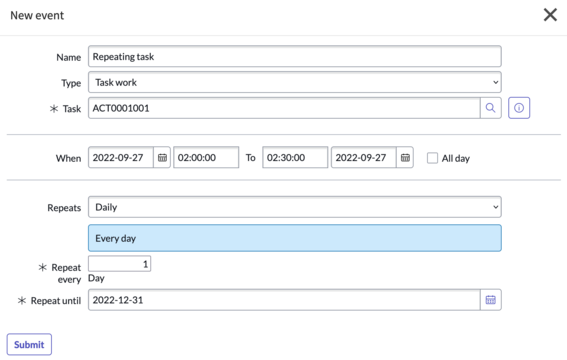This screenshot has width=567, height=360.
Task: Click Repeat until field 2022-12-31
Action: pos(284,300)
